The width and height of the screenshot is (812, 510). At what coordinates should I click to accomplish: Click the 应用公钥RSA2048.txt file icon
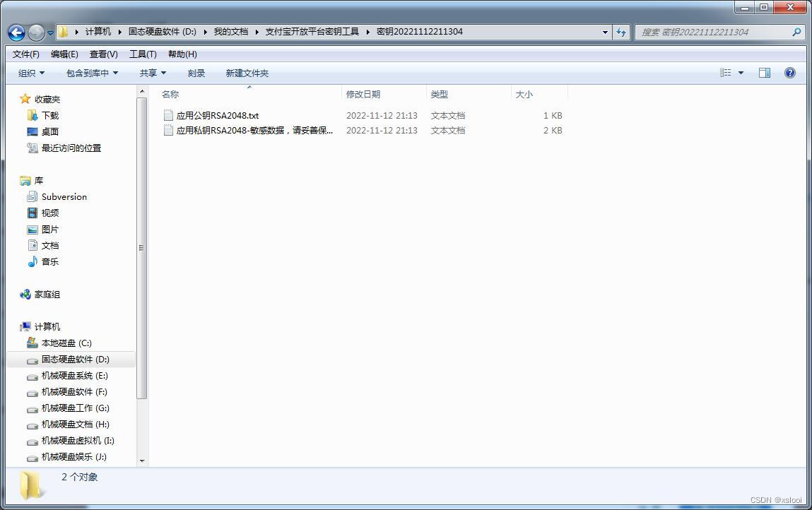[x=167, y=115]
